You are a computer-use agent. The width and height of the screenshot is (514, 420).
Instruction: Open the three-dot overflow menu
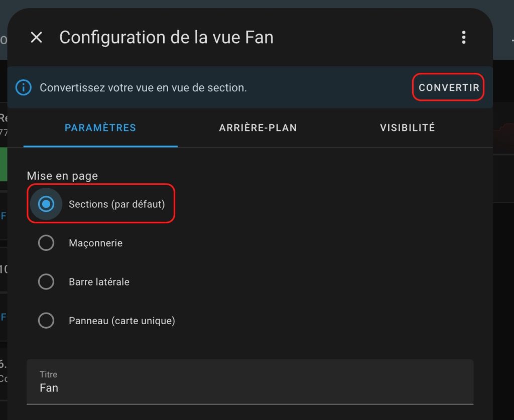tap(463, 37)
